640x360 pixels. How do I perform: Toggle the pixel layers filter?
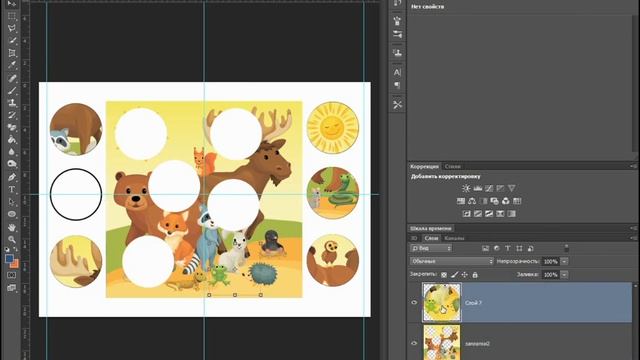coord(485,248)
